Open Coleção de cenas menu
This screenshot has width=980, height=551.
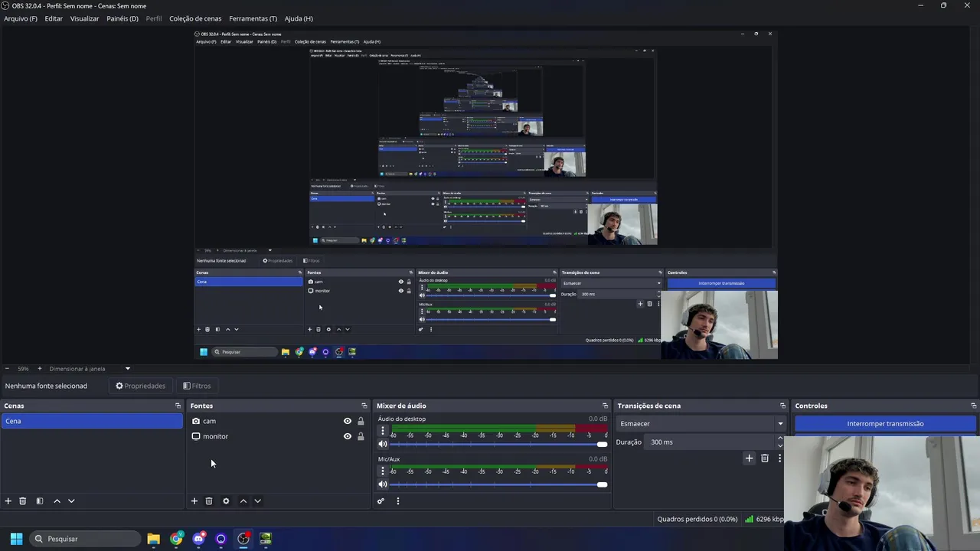click(195, 18)
